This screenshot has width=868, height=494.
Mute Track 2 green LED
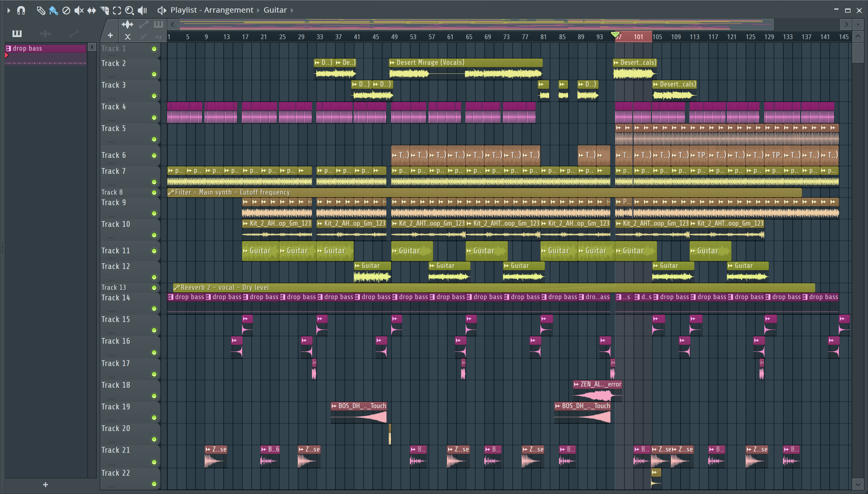154,74
